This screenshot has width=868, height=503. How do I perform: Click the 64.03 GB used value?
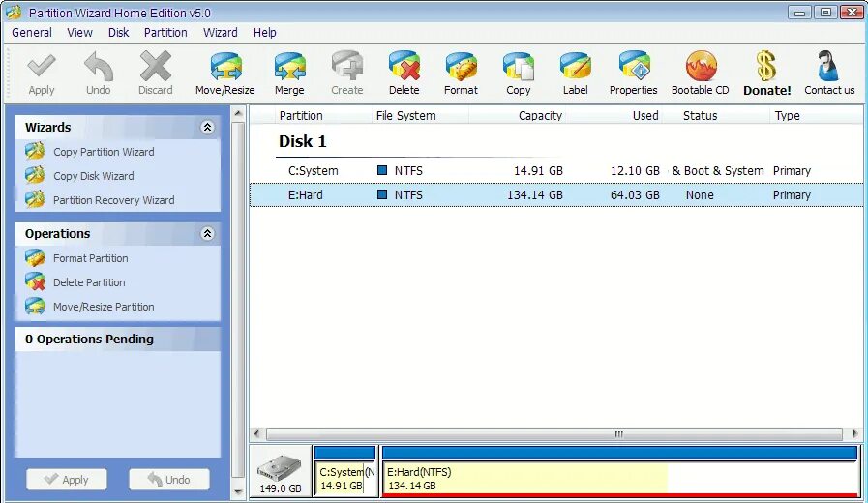635,194
